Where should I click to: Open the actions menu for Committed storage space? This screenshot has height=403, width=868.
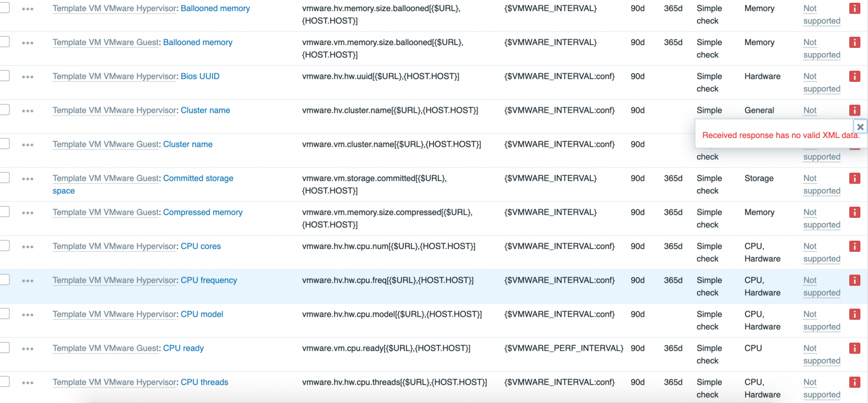point(28,179)
